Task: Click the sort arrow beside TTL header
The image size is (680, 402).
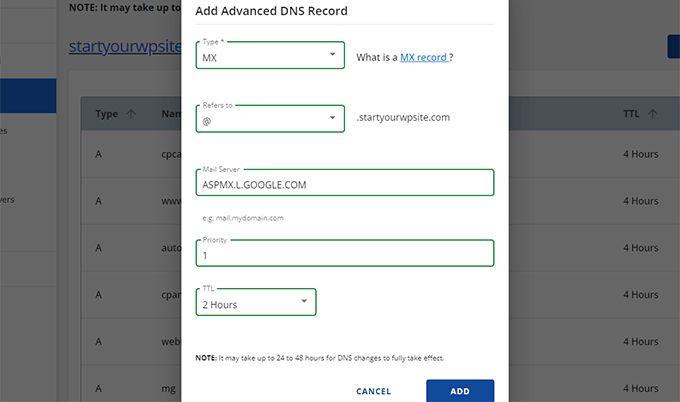Action: pos(652,114)
